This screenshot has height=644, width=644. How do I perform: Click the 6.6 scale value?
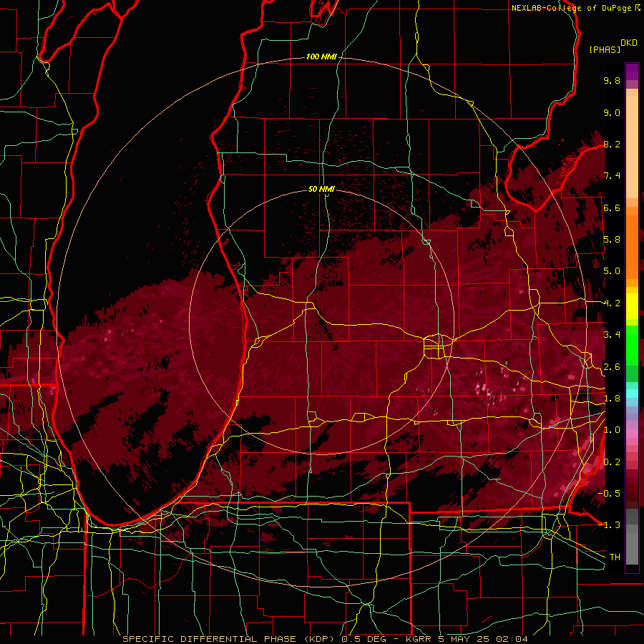(612, 208)
